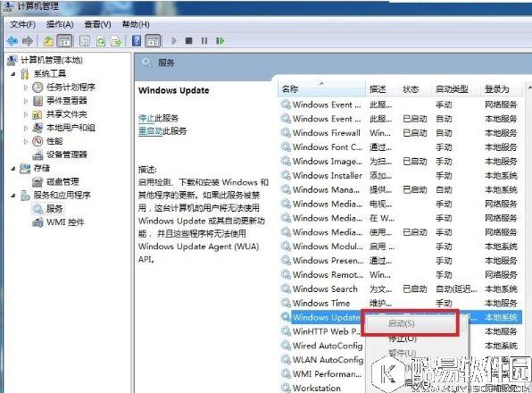The image size is (532, 393).
Task: Click the Forward arrow toolbar icon
Action: (x=28, y=41)
